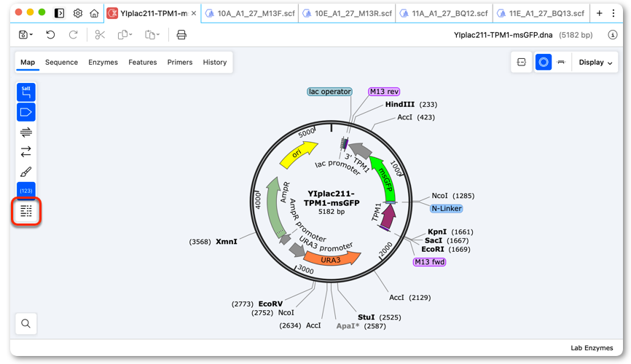Select the purple TPM1 feature arrow

point(388,218)
